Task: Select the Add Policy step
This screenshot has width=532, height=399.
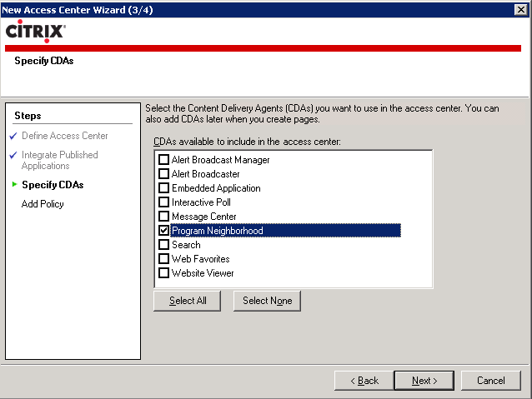Action: tap(43, 204)
